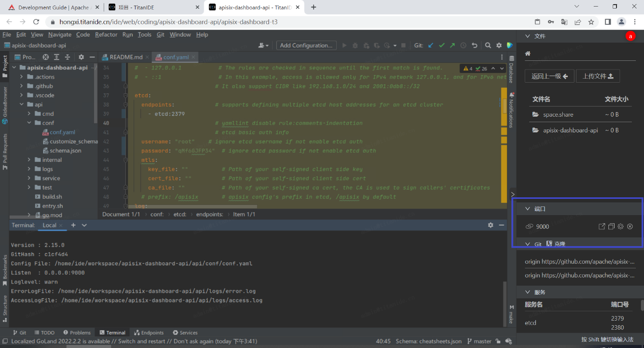Remove port 9000 with the circled X icon
Screen dimensions: 644x348
point(630,226)
